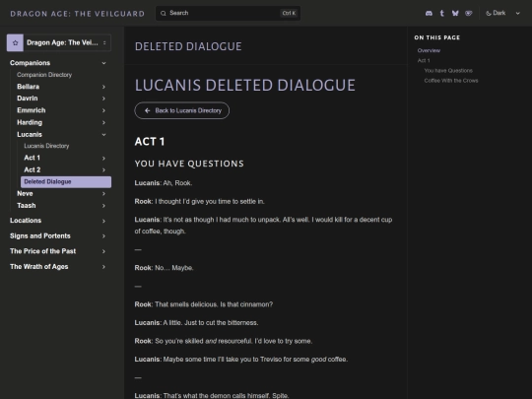
Task: Jump to Overview in On This Page
Action: (429, 50)
